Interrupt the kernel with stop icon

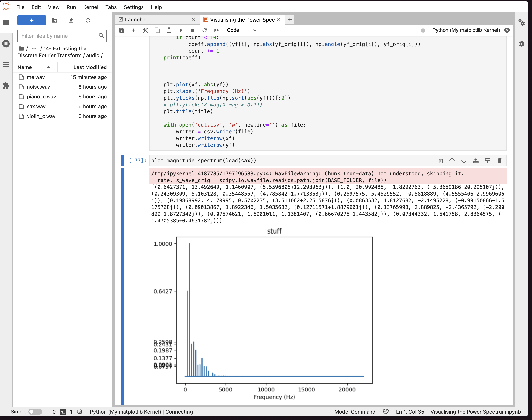[x=193, y=30]
